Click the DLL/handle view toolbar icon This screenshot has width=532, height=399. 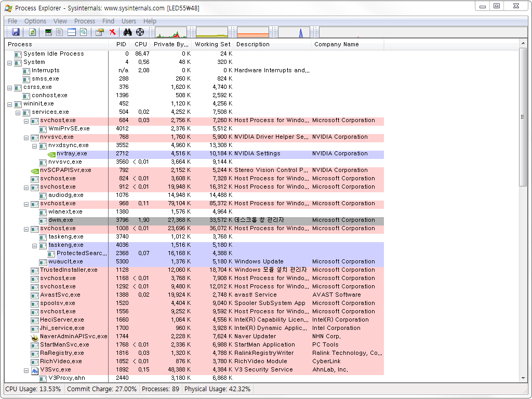click(x=84, y=32)
